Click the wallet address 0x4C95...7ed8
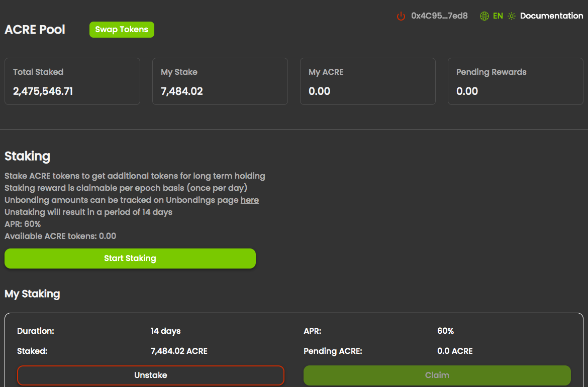 tap(439, 16)
